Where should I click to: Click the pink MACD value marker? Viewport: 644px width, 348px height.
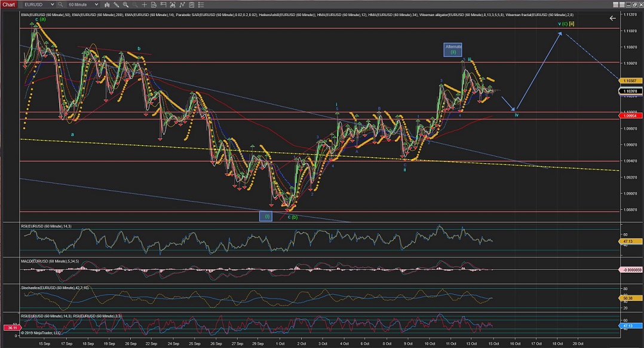click(x=630, y=270)
